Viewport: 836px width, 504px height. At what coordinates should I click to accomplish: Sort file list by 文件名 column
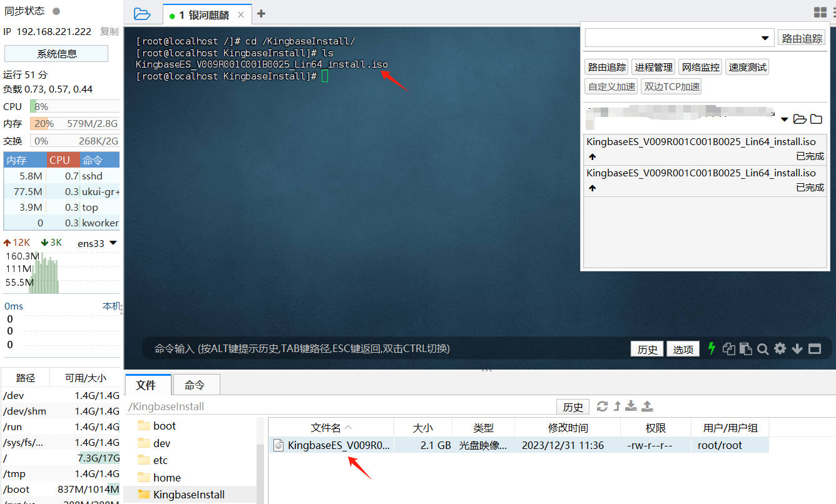[332, 428]
